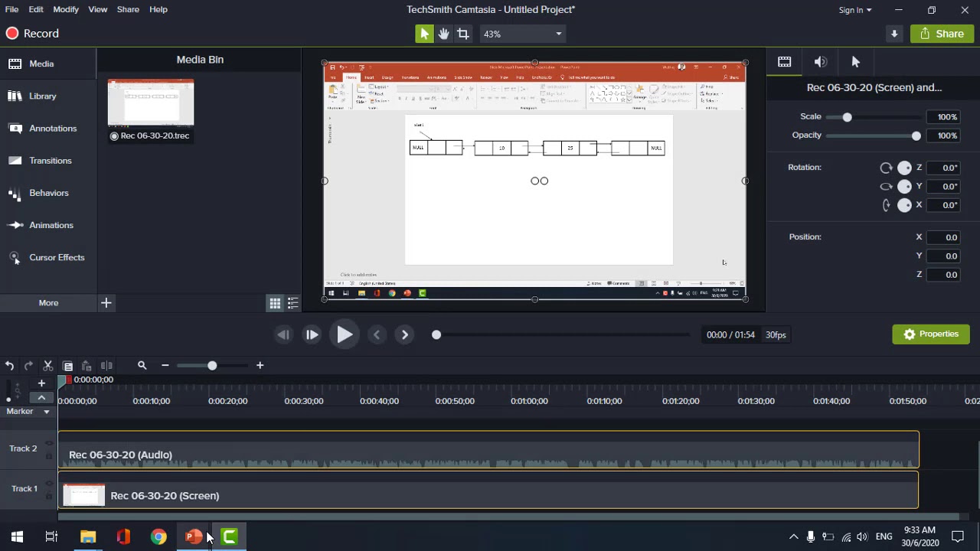Open the File menu
Viewport: 980px width, 551px height.
pos(11,9)
